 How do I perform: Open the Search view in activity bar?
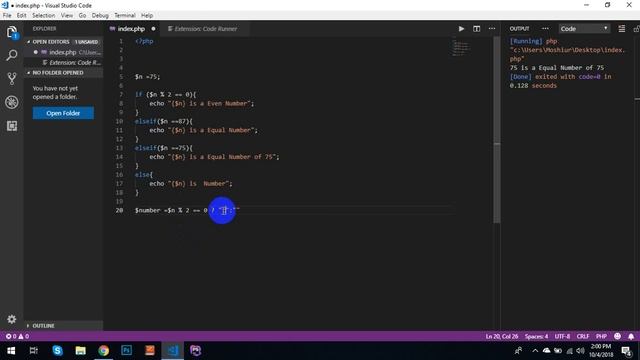[x=12, y=55]
